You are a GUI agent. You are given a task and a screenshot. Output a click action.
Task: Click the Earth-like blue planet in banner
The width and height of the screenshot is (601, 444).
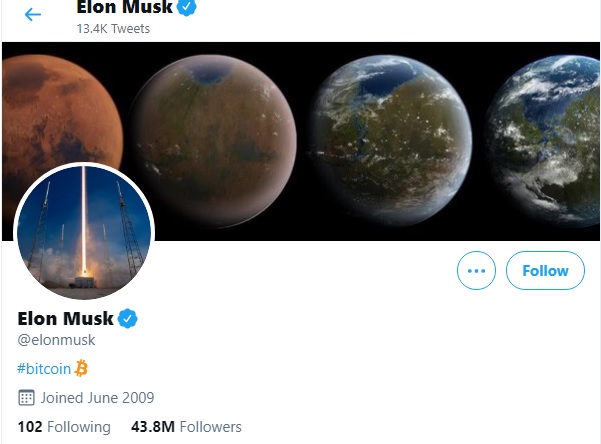click(546, 141)
